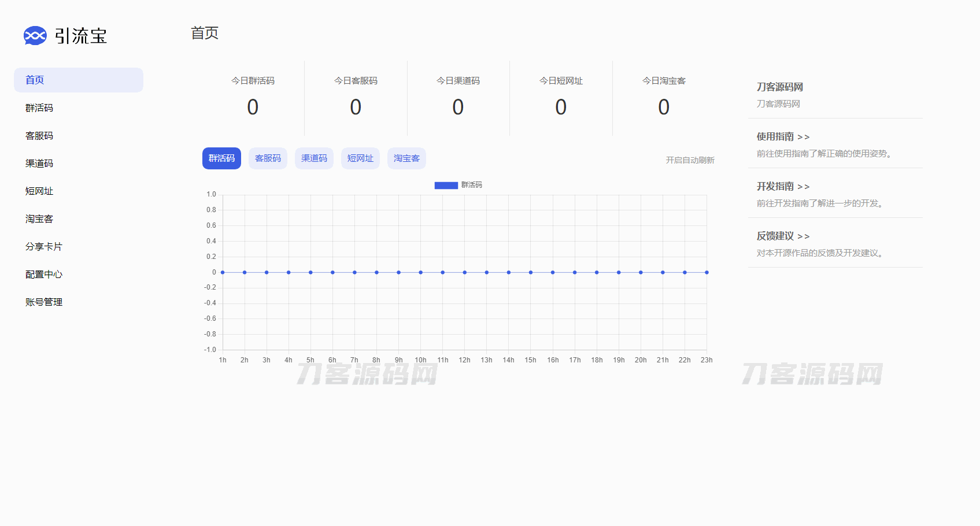Select 渠道码 from the sidebar

39,164
